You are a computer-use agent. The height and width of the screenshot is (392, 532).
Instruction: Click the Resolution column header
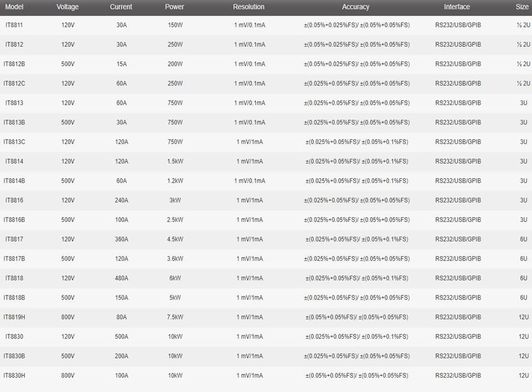249,7
